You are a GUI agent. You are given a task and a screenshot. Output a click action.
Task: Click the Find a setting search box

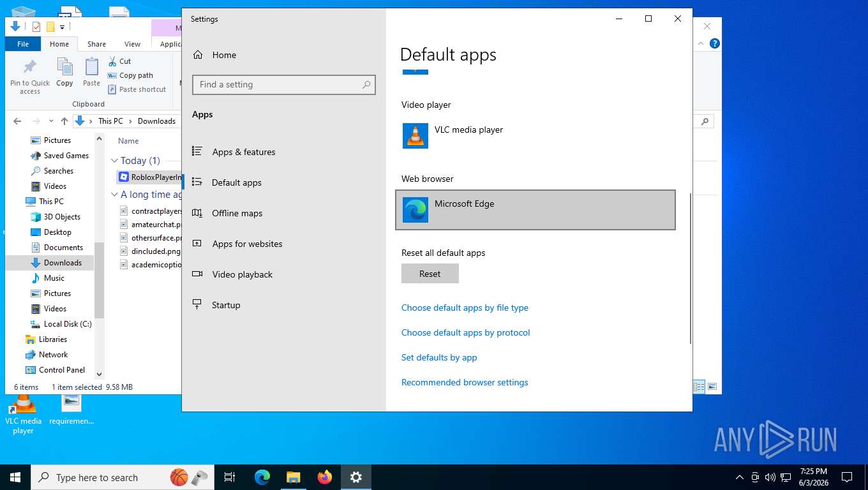click(284, 84)
